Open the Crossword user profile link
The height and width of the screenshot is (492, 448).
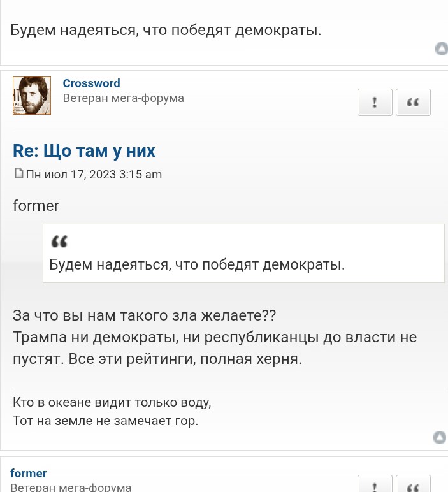tap(91, 83)
